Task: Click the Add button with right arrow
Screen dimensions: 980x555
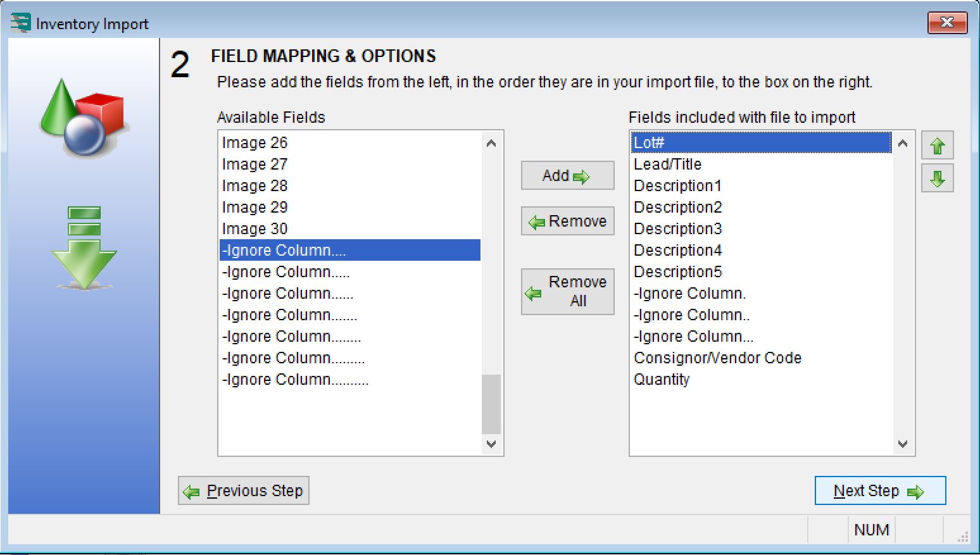Action: pos(567,175)
